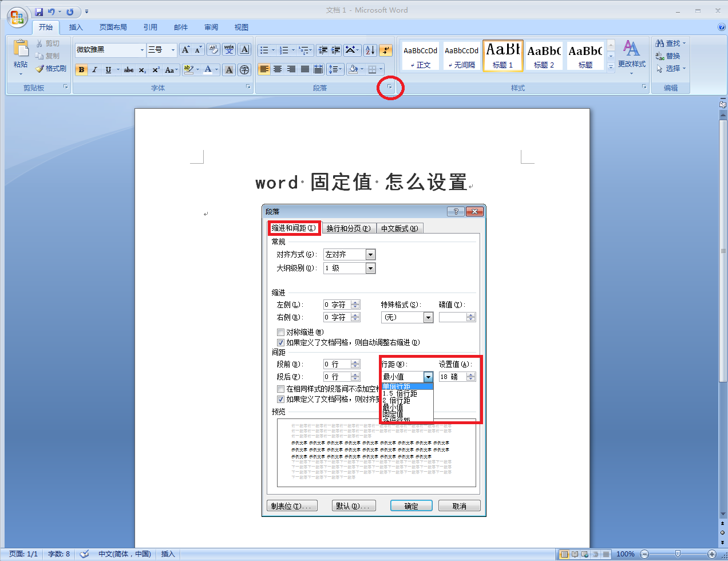This screenshot has height=561, width=728.
Task: Click the 默认 Default button
Action: [354, 506]
